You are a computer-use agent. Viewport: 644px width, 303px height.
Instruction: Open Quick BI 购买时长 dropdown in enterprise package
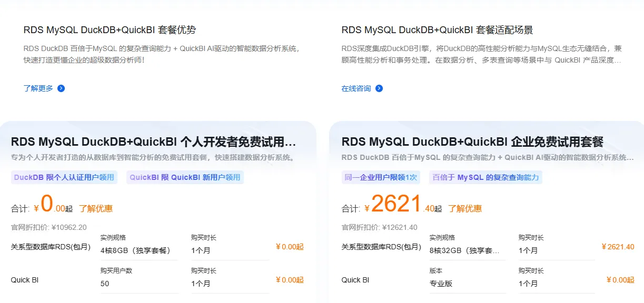(x=557, y=284)
